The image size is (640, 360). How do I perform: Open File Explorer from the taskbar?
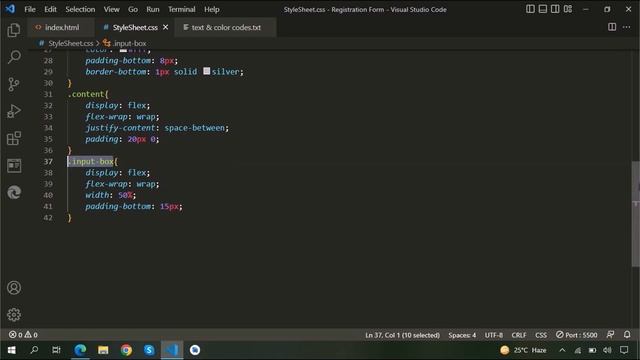(103, 350)
